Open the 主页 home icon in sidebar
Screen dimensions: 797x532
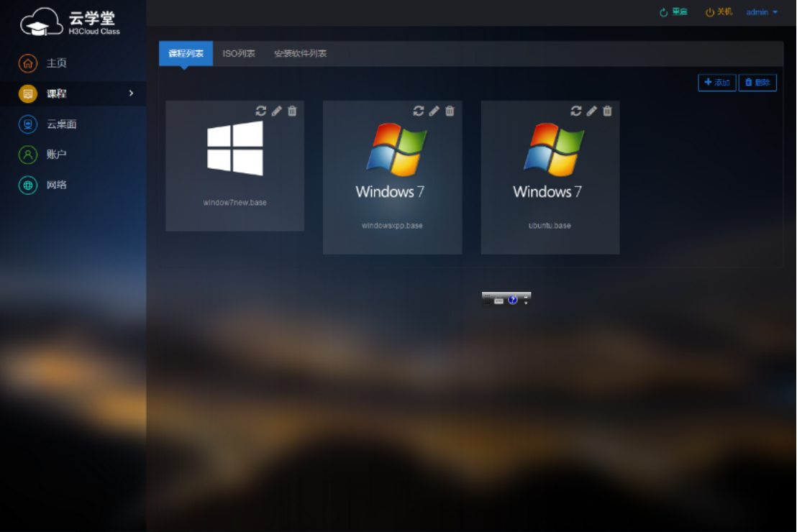28,63
